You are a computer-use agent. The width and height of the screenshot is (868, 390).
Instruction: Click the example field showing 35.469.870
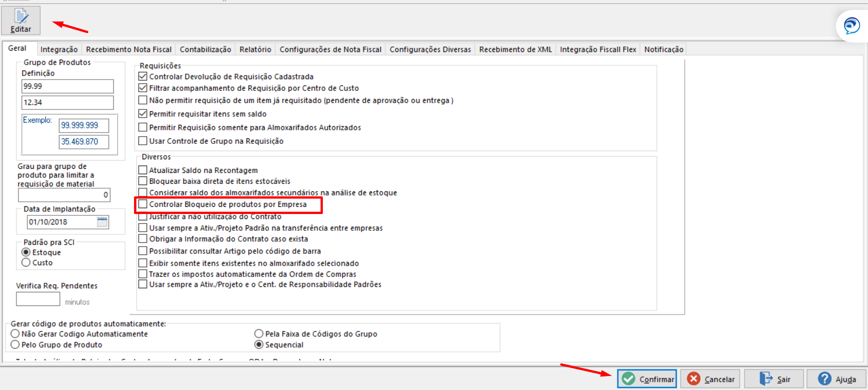(x=84, y=142)
